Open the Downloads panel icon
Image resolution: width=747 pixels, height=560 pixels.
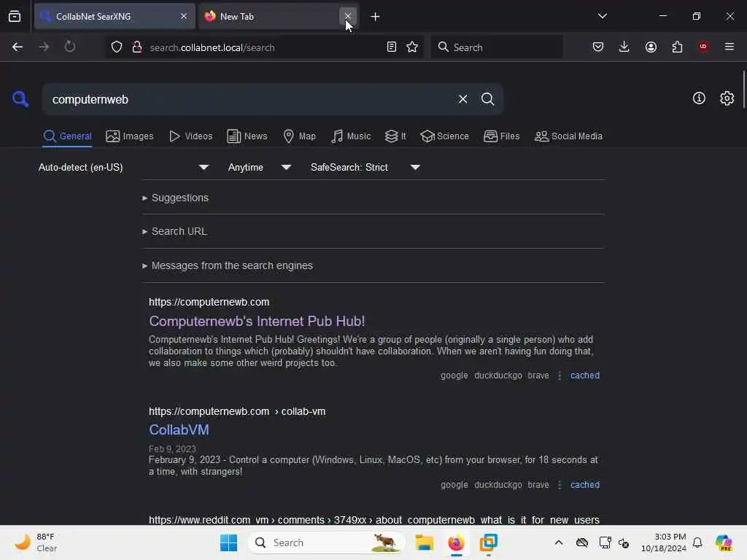pyautogui.click(x=624, y=47)
